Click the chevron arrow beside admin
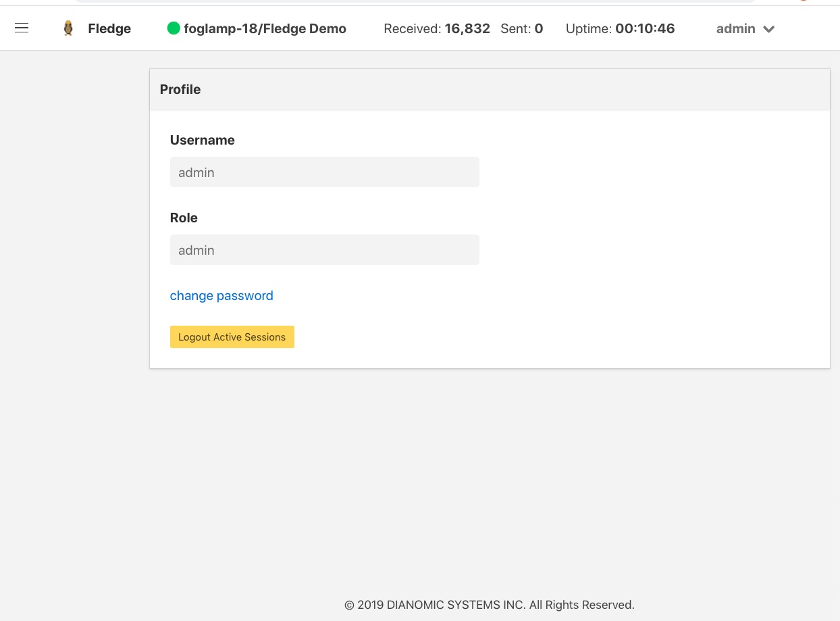 tap(768, 29)
